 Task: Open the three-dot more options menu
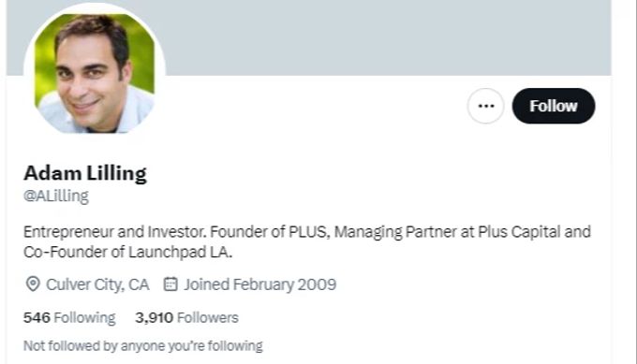(485, 106)
